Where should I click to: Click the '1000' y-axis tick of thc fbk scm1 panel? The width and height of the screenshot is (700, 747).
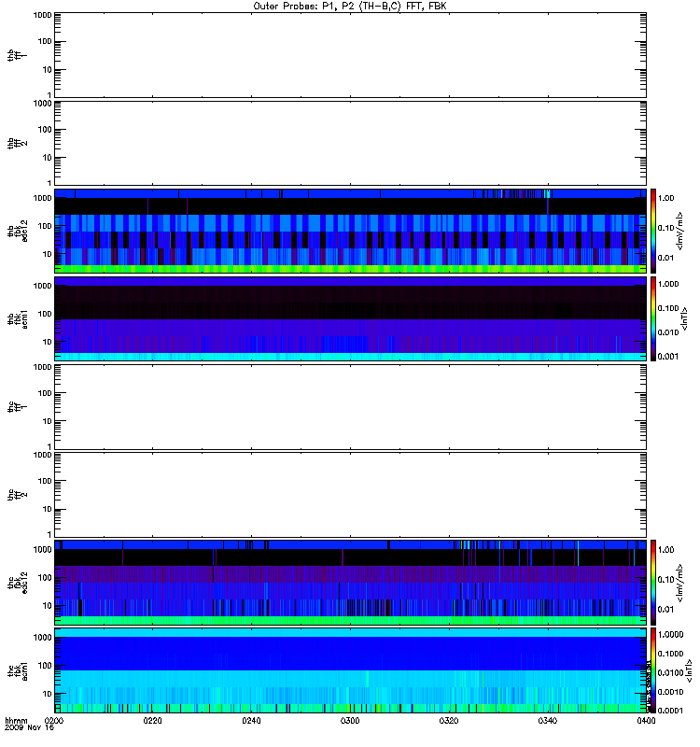[x=42, y=638]
